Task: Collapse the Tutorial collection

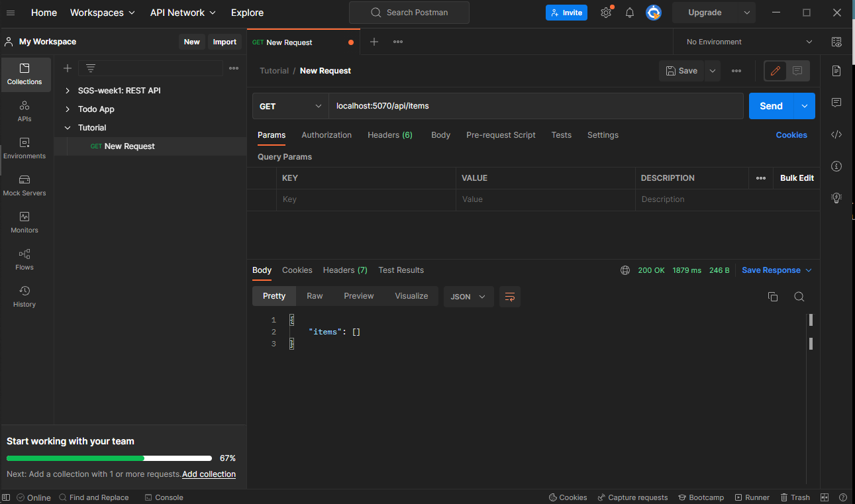Action: click(x=68, y=128)
